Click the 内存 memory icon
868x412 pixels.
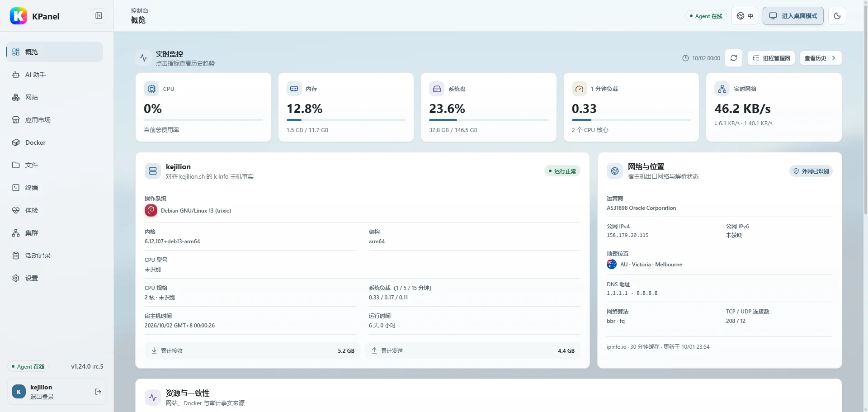pyautogui.click(x=294, y=89)
